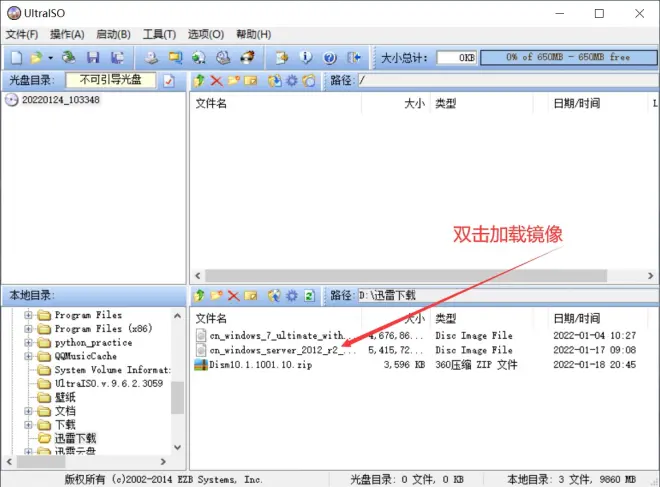
Task: Expand the Program Files folder node
Action: coord(28,315)
